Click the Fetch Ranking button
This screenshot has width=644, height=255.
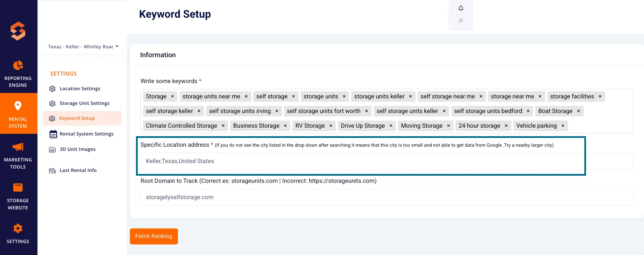coord(154,236)
